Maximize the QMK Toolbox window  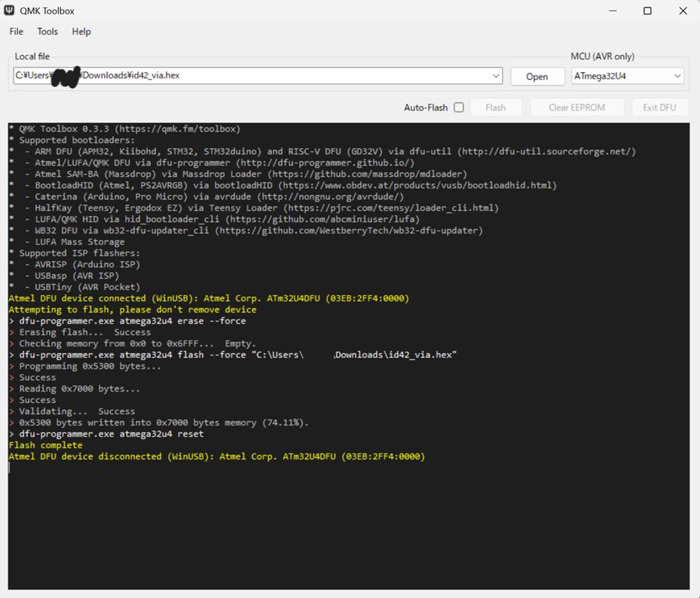[x=647, y=11]
